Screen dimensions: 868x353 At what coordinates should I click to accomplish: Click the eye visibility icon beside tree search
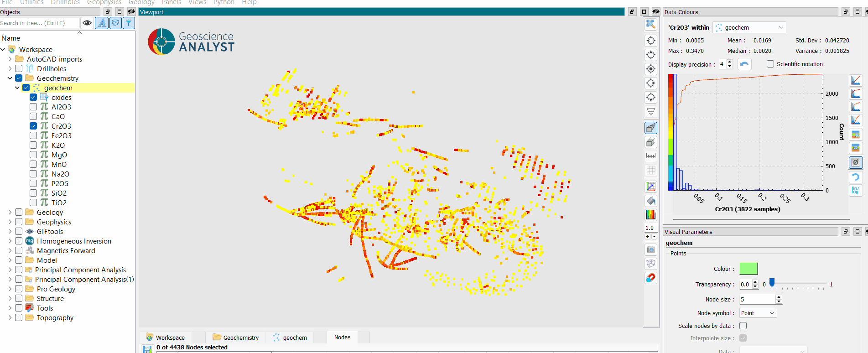(x=87, y=23)
